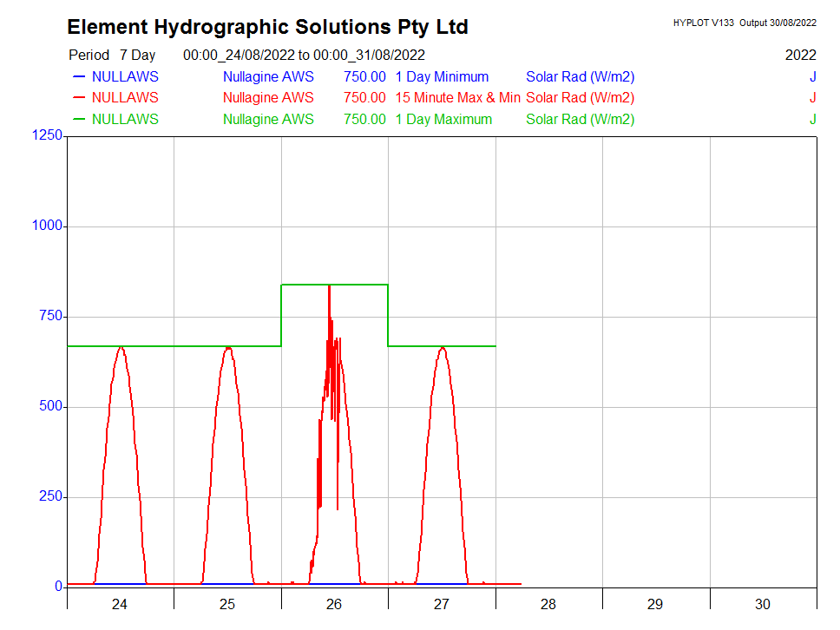The width and height of the screenshot is (840, 630).
Task: Click the Period 7 Day label
Action: pyautogui.click(x=112, y=56)
